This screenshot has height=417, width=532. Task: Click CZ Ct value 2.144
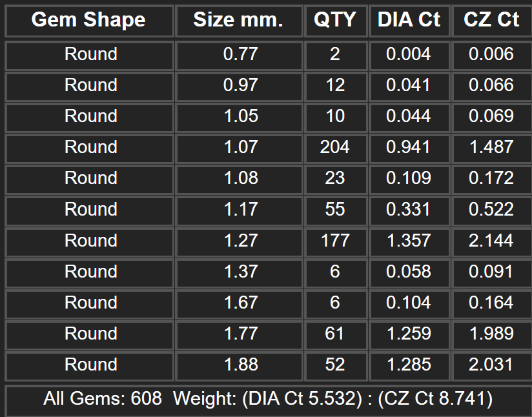point(491,242)
